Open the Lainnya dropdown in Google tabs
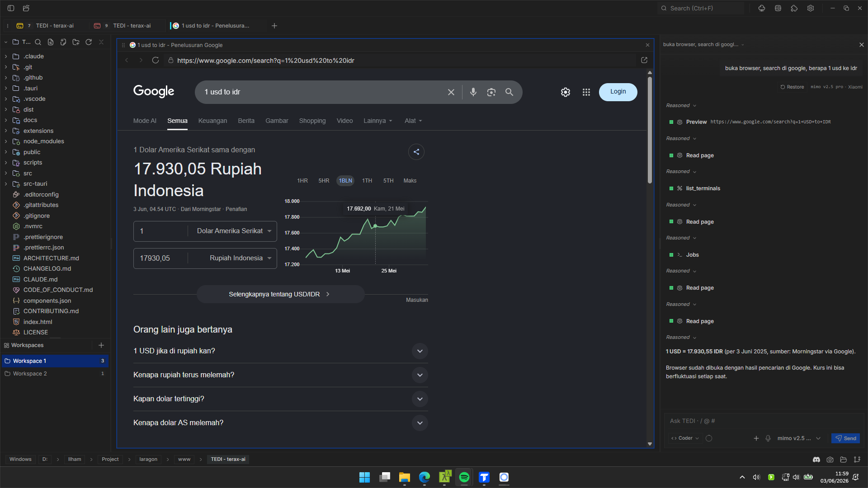 [378, 121]
